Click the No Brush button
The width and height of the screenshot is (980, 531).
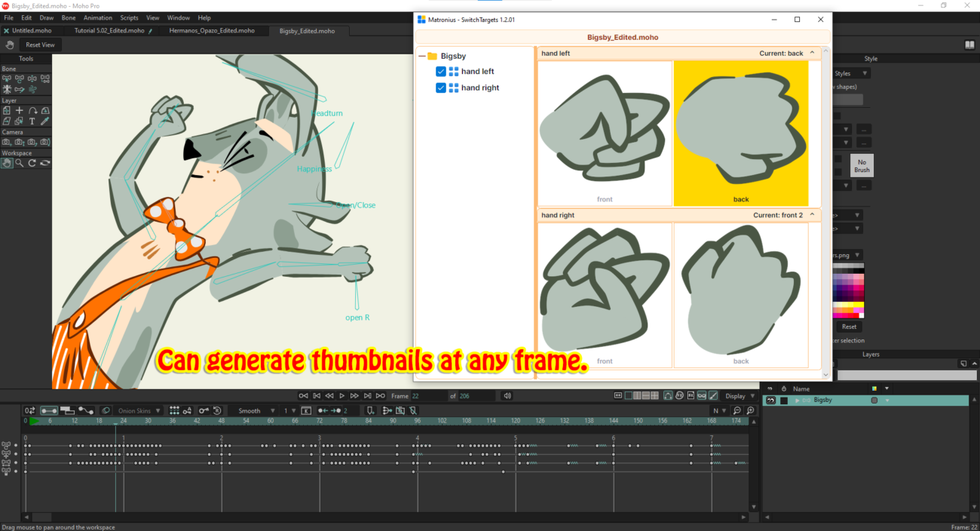pyautogui.click(x=862, y=166)
